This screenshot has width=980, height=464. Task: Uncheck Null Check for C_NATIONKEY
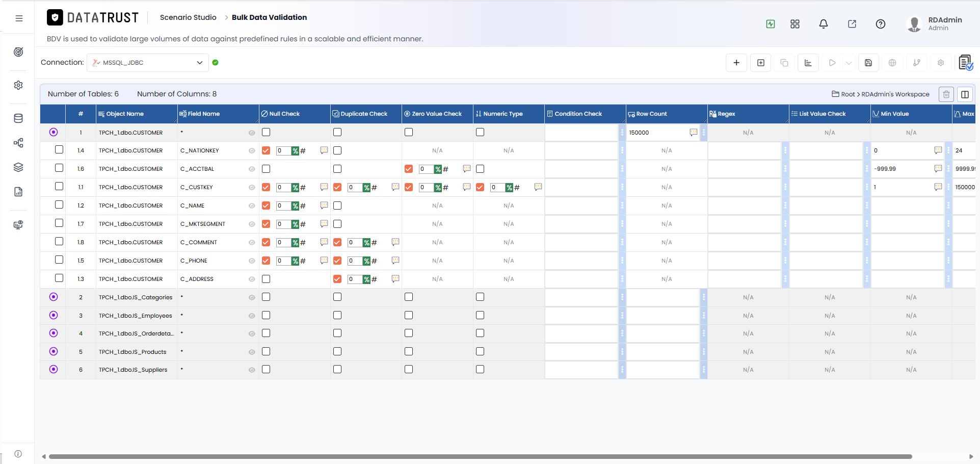pyautogui.click(x=266, y=150)
